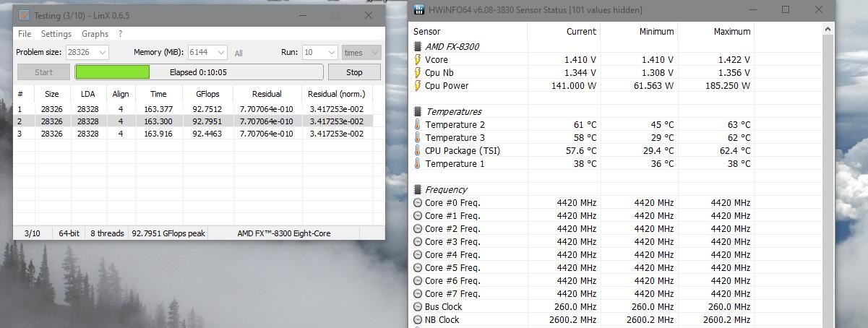Click the Time column header in LinX
The width and height of the screenshot is (868, 328).
[158, 94]
